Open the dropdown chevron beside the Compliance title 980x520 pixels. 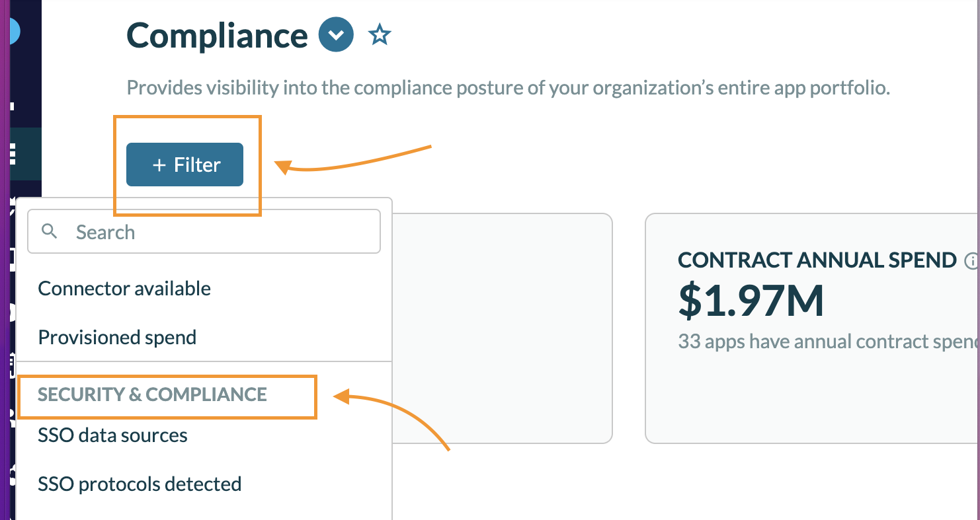(336, 35)
